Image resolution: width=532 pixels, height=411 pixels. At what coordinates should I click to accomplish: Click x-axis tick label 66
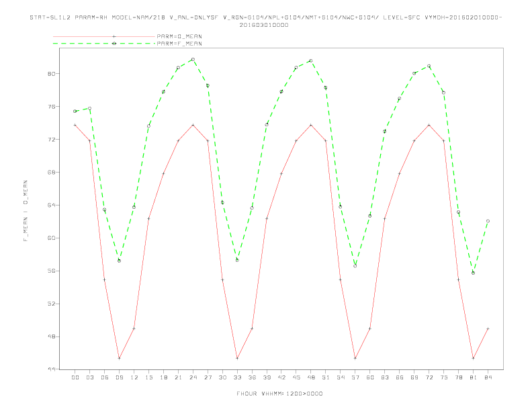pos(400,377)
